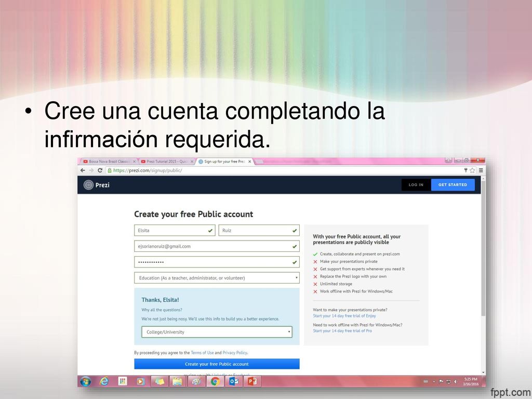This screenshot has height=399, width=532.
Task: Click the LOG IN button
Action: [x=416, y=185]
